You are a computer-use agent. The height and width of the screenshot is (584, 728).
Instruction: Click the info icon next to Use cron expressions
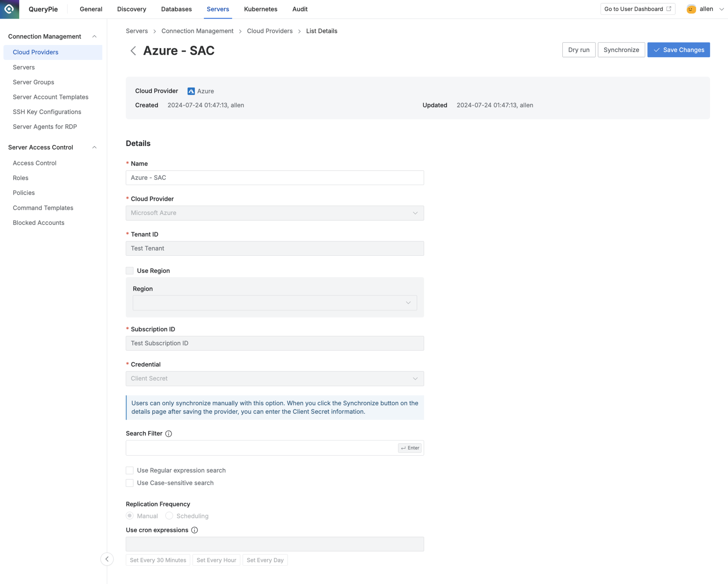point(194,530)
